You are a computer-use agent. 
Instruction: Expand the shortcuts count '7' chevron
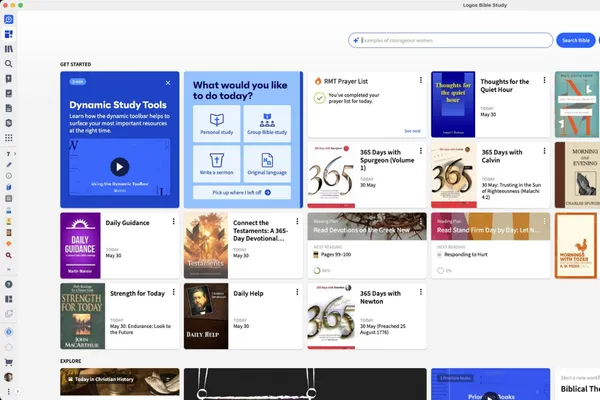coord(15,154)
